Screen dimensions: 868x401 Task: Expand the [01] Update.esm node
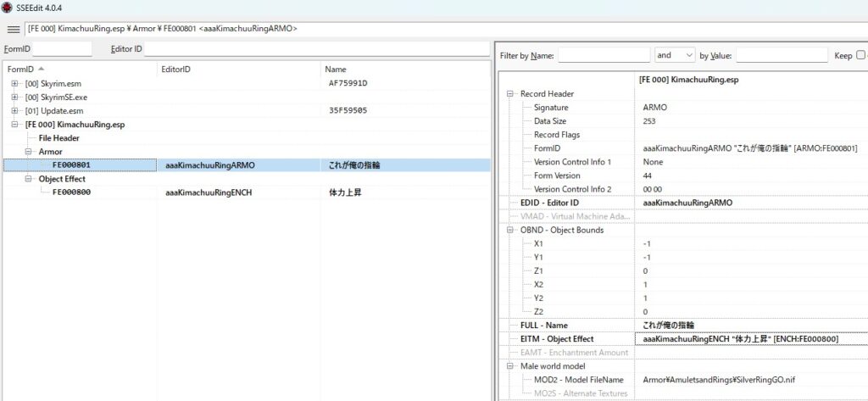tap(15, 110)
